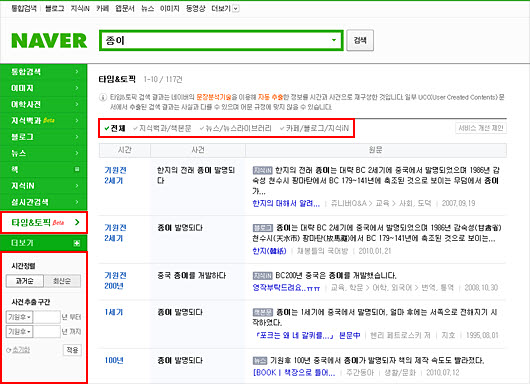
Task: Click the info icon before the 타임&토픽 notice
Action: click(103, 98)
